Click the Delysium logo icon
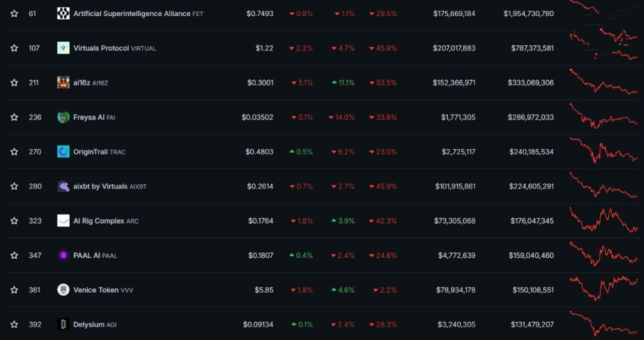The image size is (644, 340). tap(63, 324)
